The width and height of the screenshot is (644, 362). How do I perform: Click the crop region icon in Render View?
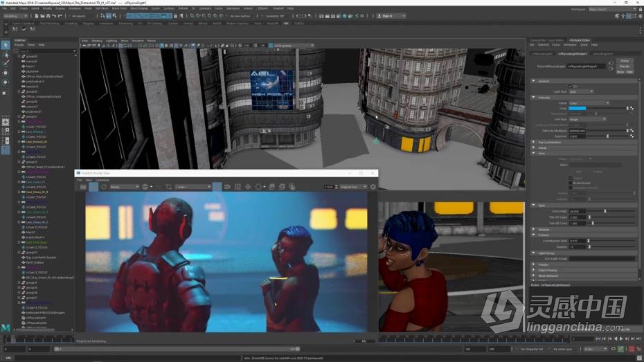click(x=168, y=187)
